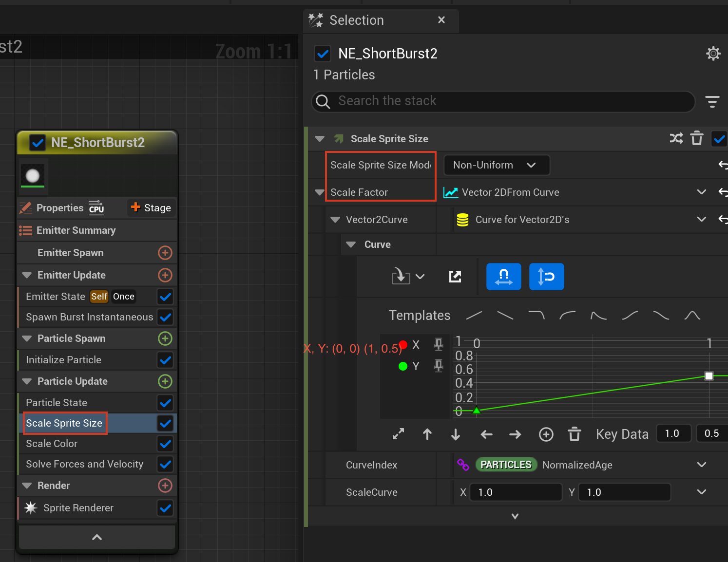The image size is (728, 562).
Task: Reset Scale Sprite Size Mode to default arrow
Action: (723, 165)
